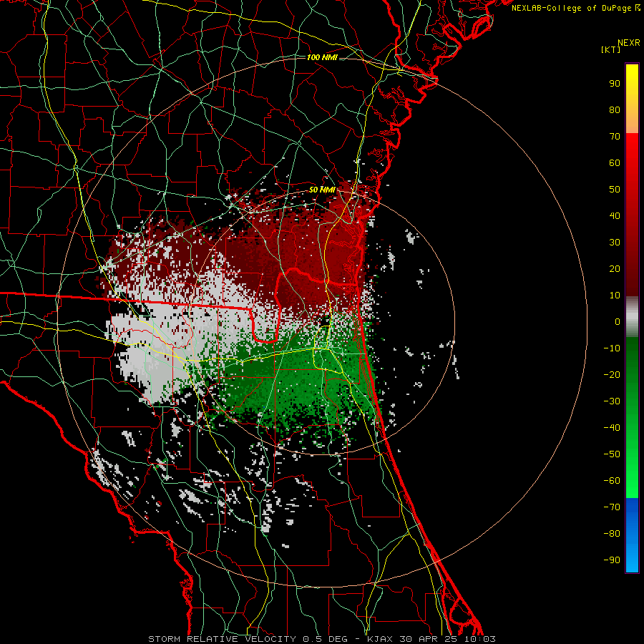Click the -30 value on the velocity scale
This screenshot has width=644, height=644.
[612, 401]
